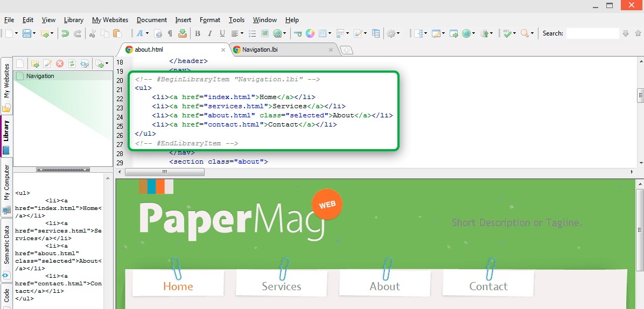The image size is (644, 309).
Task: Click the library code link icon
Action: pyautogui.click(x=84, y=64)
